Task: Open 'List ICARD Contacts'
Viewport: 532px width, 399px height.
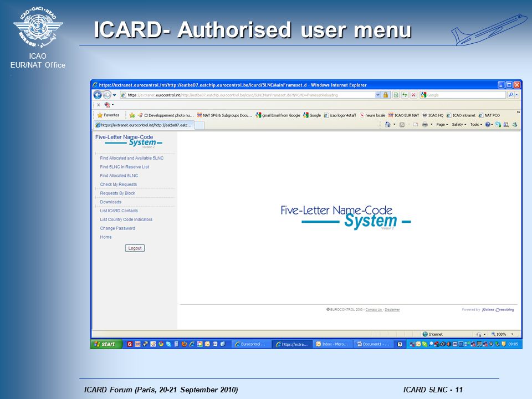Action: click(x=119, y=211)
